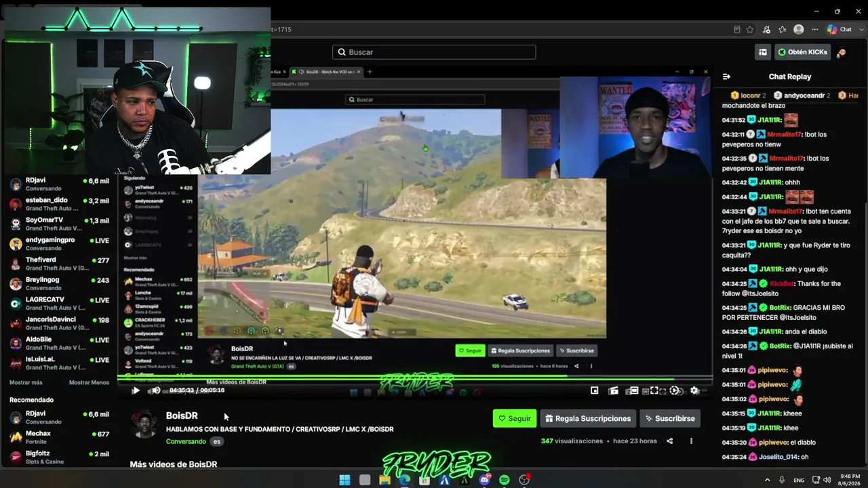
Task: Open Discord from the taskbar
Action: 484,480
